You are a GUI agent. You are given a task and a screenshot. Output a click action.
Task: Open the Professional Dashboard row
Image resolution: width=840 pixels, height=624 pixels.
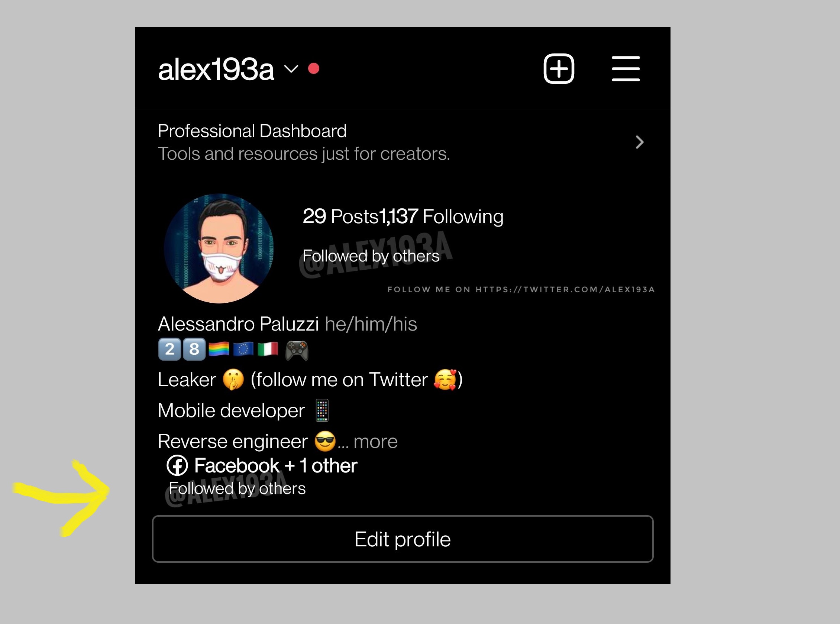(403, 142)
